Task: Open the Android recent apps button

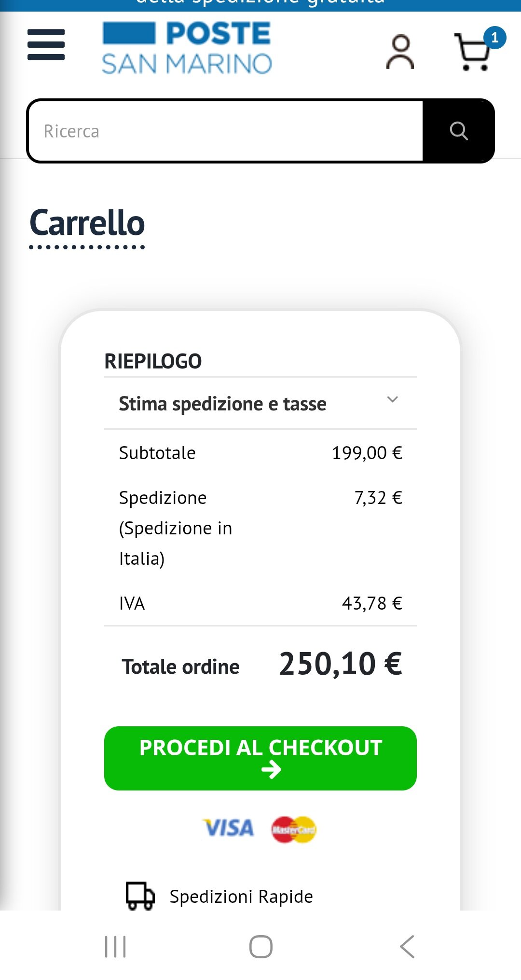Action: (x=115, y=946)
